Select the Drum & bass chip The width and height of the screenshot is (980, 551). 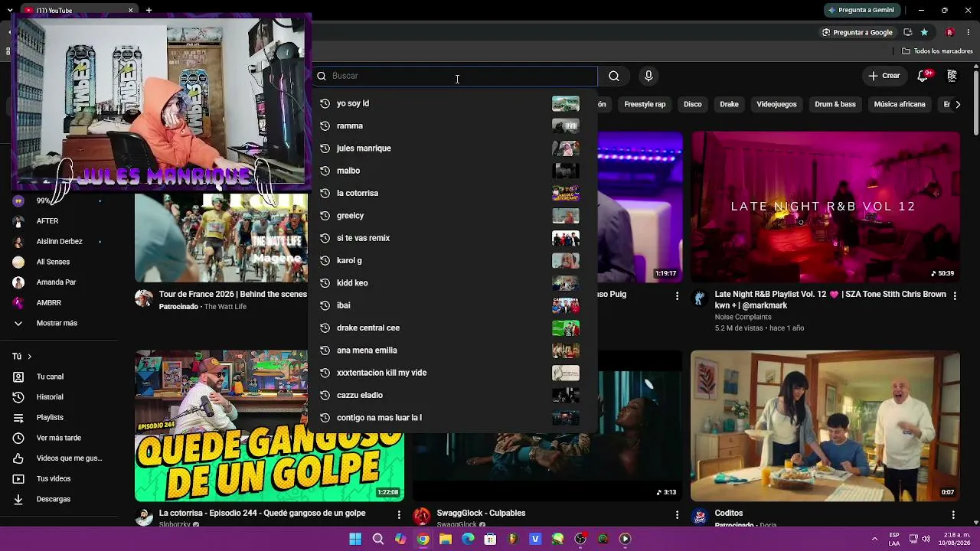coord(835,104)
